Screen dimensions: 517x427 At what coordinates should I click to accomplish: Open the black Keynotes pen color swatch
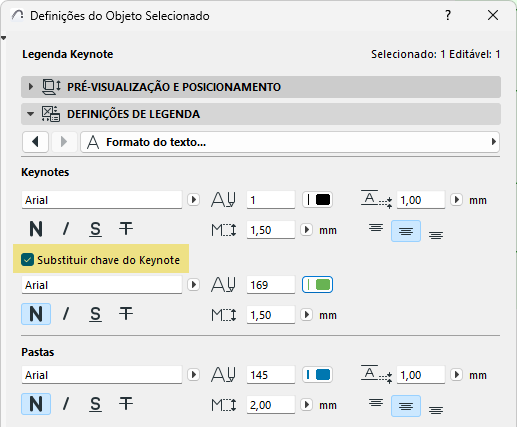[x=317, y=200]
